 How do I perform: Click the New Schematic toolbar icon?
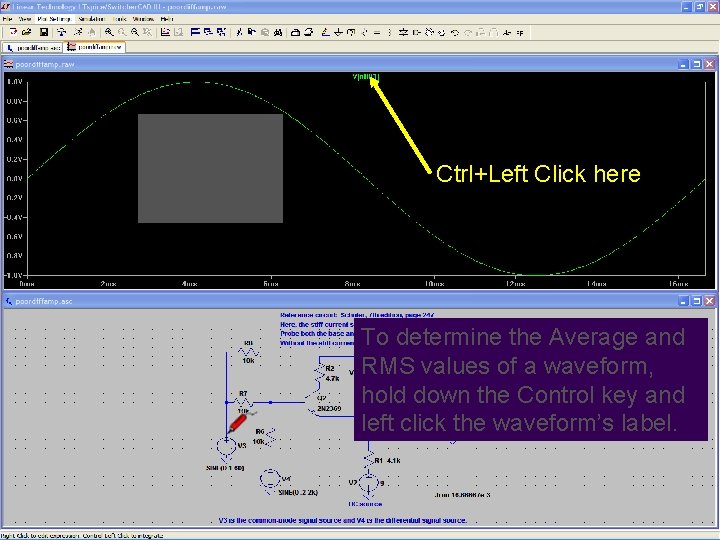click(13, 32)
